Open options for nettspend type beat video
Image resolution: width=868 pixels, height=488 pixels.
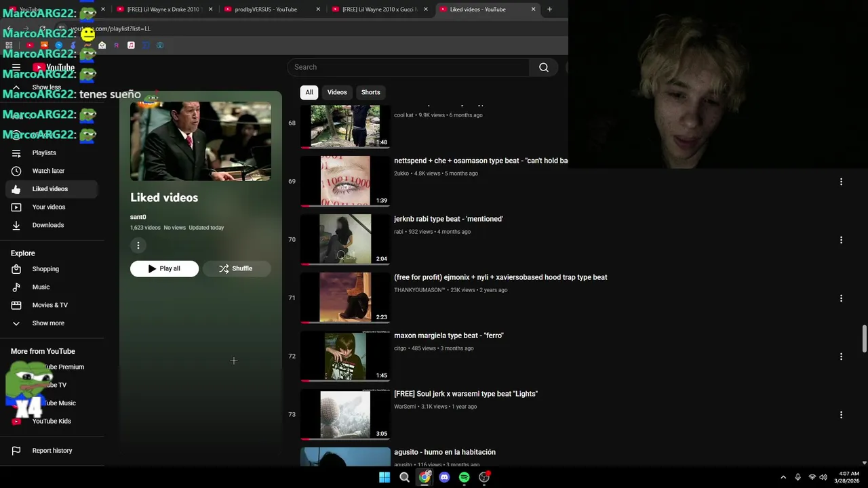point(841,182)
